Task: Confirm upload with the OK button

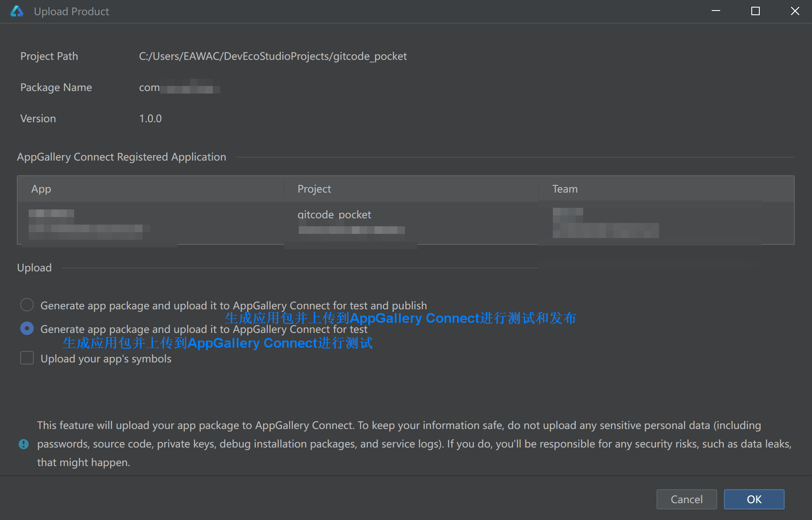Action: [x=754, y=499]
